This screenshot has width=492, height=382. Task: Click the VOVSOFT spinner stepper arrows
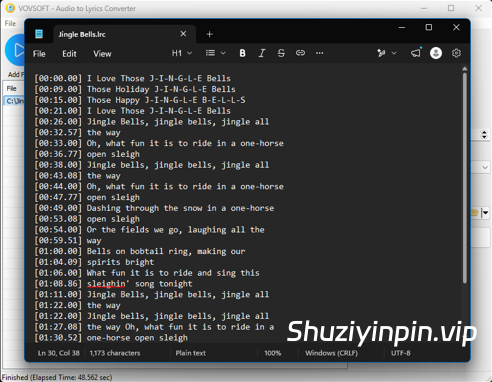[x=484, y=135]
